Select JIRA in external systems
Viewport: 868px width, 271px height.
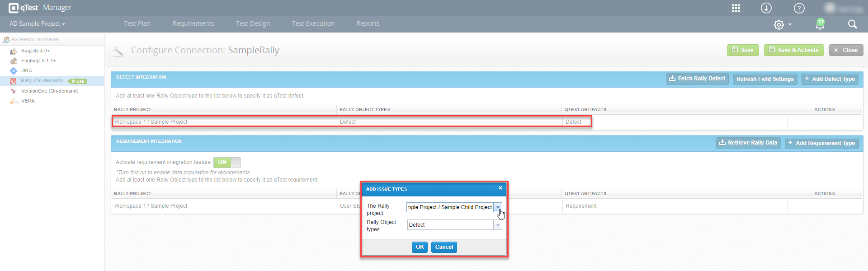(26, 71)
